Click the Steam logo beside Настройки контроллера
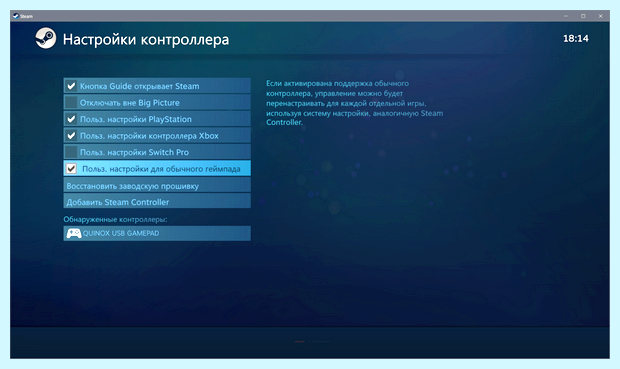Viewport: 620px width, 369px height. coord(45,38)
